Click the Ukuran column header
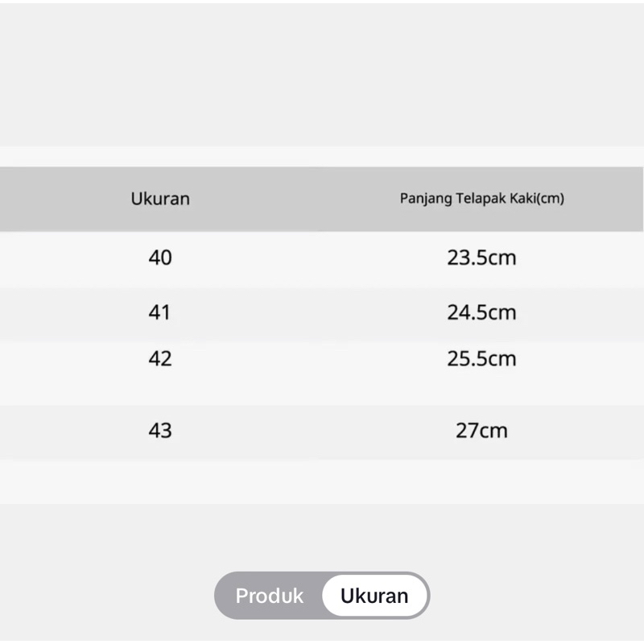Image resolution: width=644 pixels, height=644 pixels. coord(160,199)
